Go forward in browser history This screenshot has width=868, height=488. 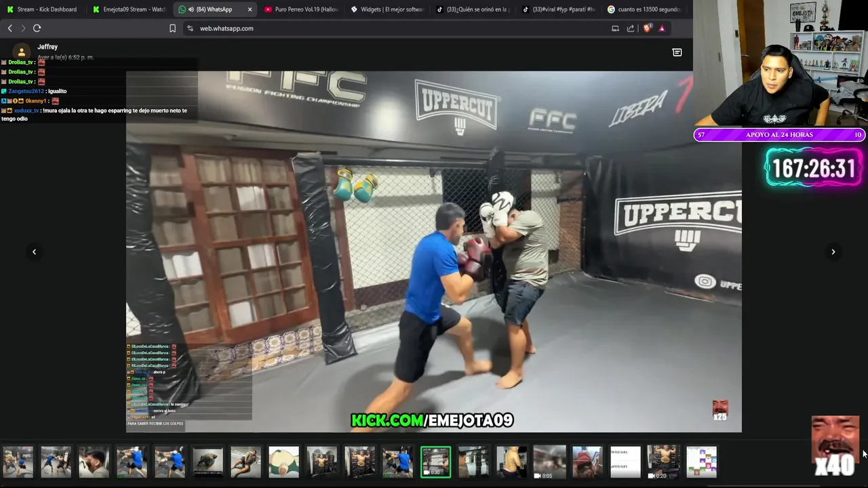pos(23,28)
